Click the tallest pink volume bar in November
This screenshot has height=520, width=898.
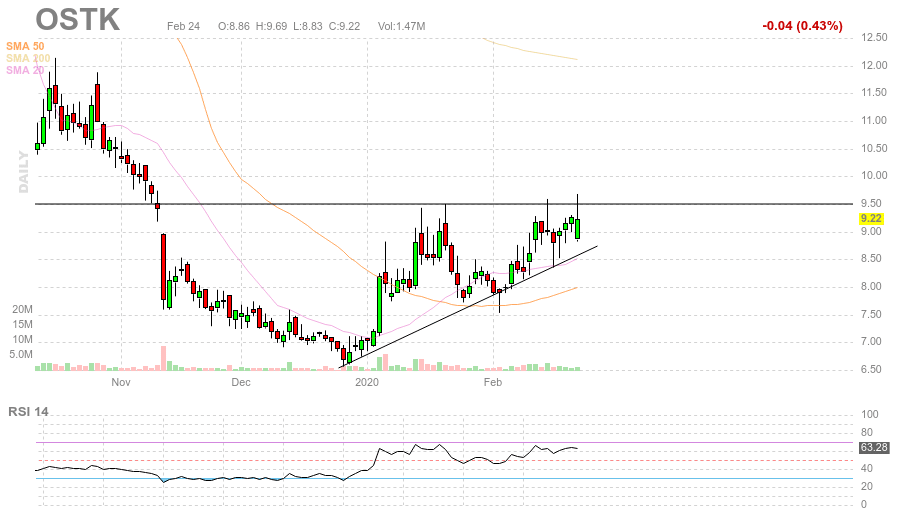pyautogui.click(x=163, y=359)
